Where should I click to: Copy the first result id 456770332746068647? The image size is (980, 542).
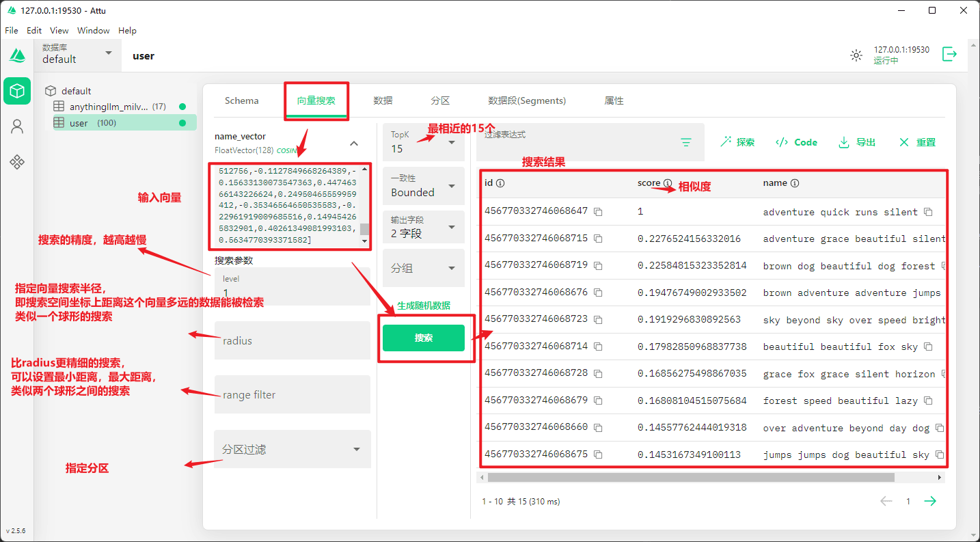[598, 212]
